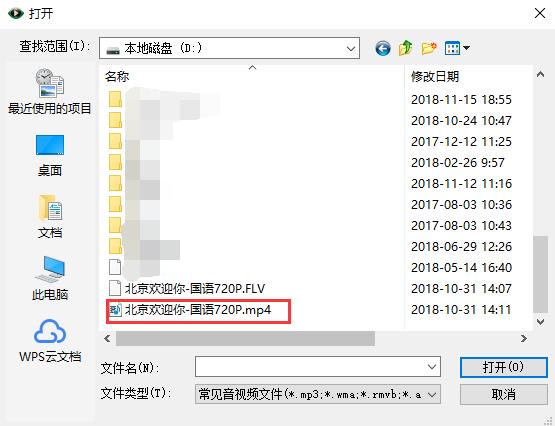Image resolution: width=555 pixels, height=426 pixels.
Task: Go up one folder level icon
Action: 406,48
